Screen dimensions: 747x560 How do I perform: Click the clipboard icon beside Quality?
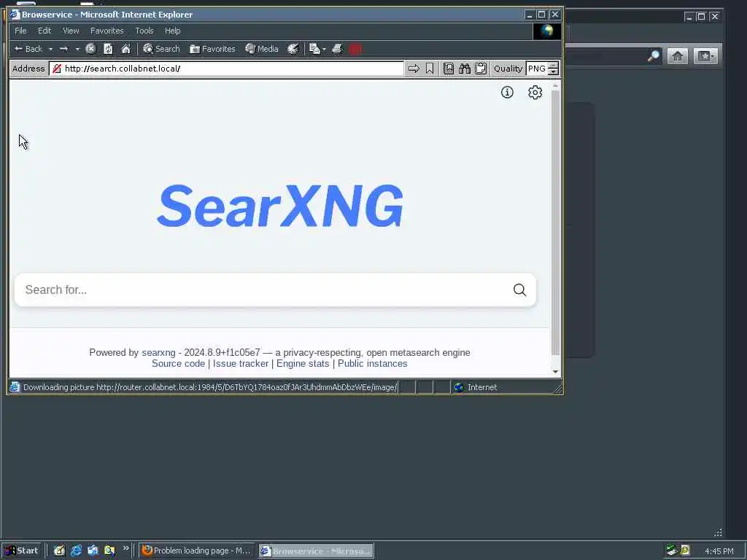click(x=481, y=69)
